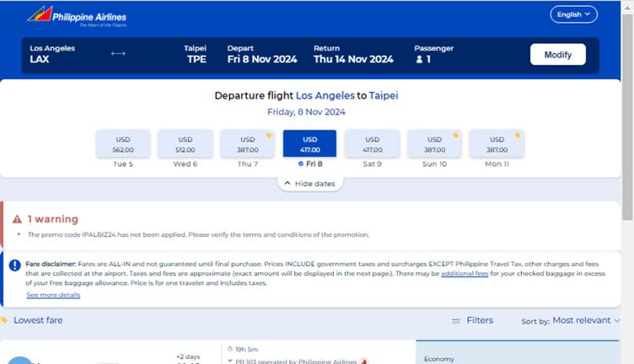Click the 1 warning heading

click(x=52, y=219)
